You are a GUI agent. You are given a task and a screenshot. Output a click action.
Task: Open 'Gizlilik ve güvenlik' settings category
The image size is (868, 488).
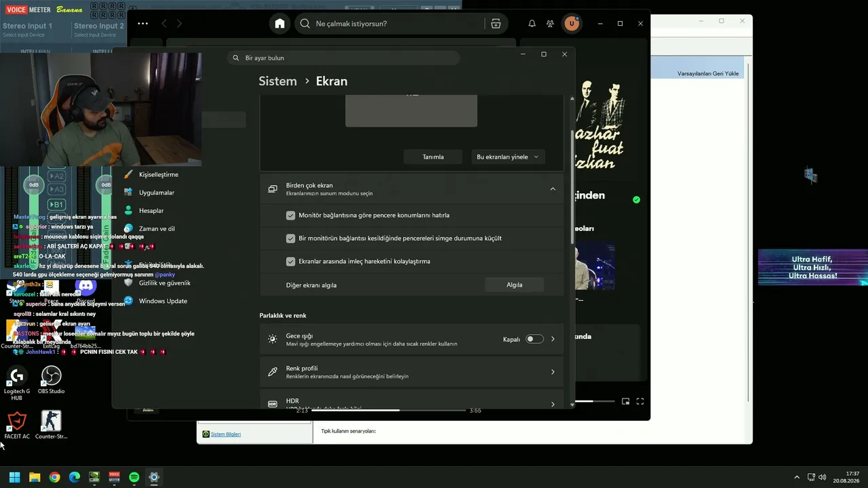(164, 283)
